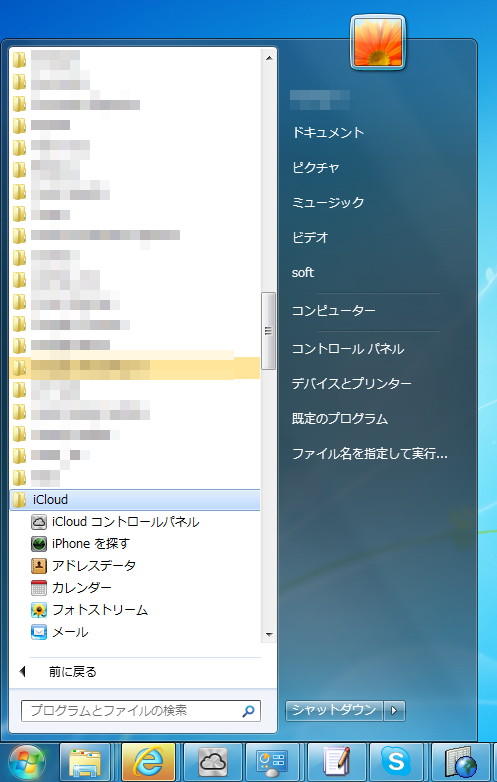Open the Control Panel taskbar icon
Screen dimensions: 497x782
point(272,763)
